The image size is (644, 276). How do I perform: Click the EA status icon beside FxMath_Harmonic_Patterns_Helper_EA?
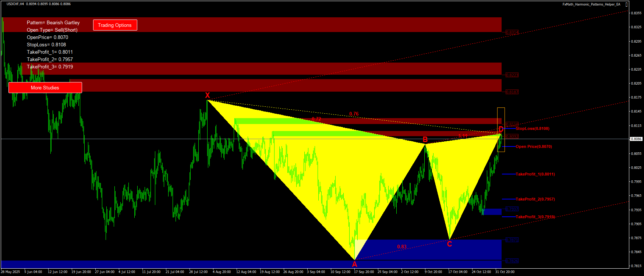(x=627, y=4)
